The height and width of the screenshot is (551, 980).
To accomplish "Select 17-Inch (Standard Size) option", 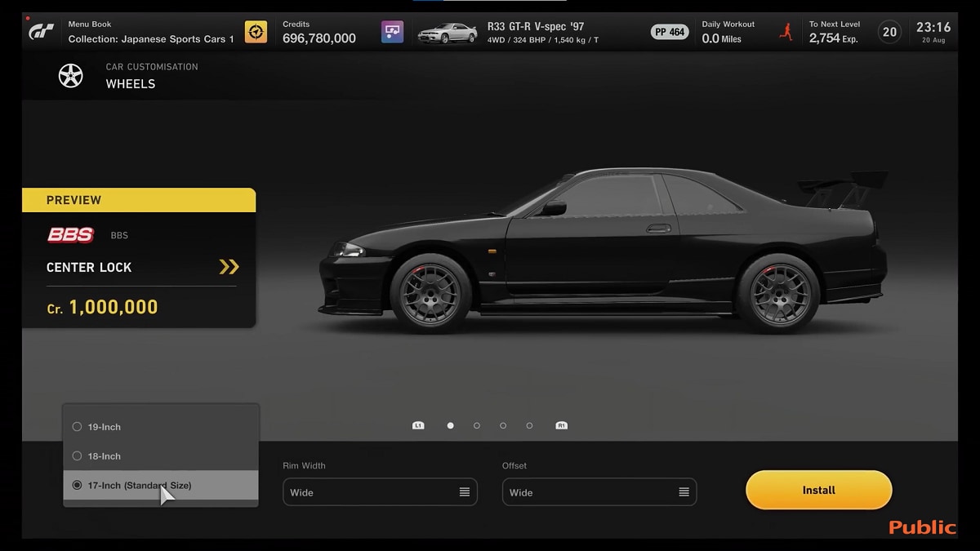I will coord(78,485).
